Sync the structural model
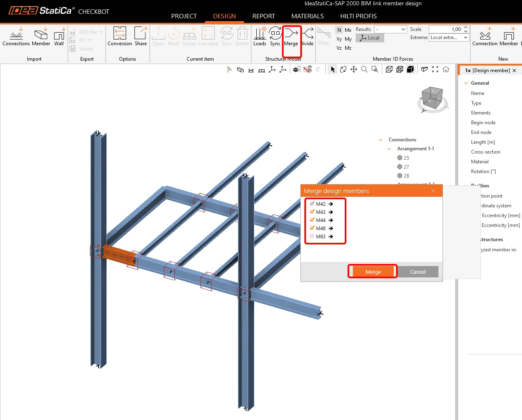 click(x=275, y=37)
